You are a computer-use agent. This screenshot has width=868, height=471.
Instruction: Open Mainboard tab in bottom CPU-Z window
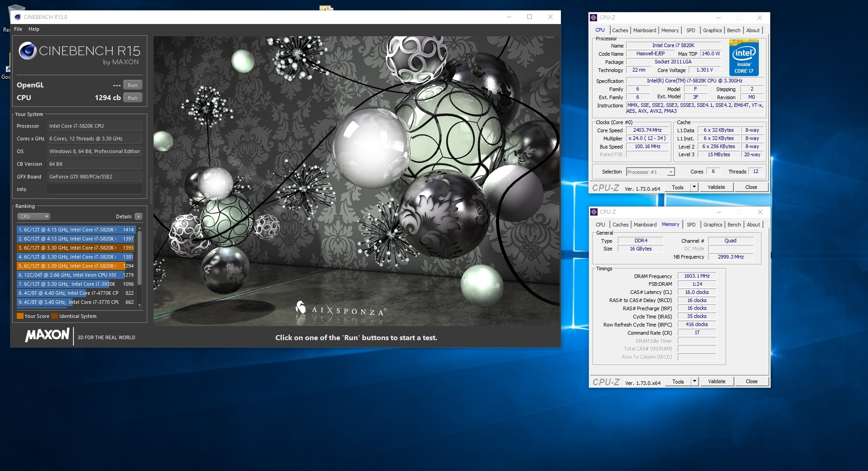coord(645,225)
